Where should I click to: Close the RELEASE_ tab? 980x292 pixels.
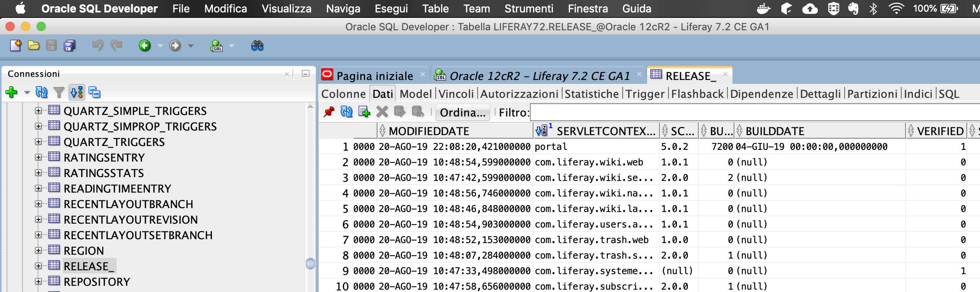725,74
